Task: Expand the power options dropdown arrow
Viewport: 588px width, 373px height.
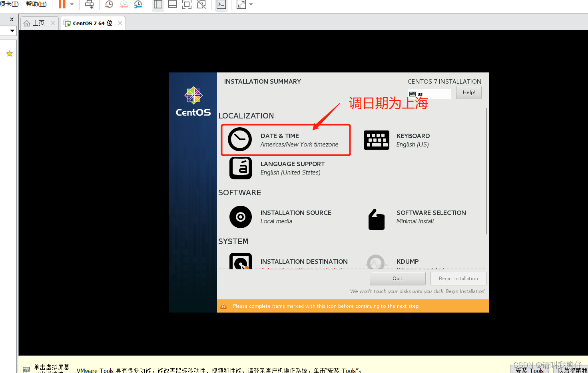Action: point(72,5)
